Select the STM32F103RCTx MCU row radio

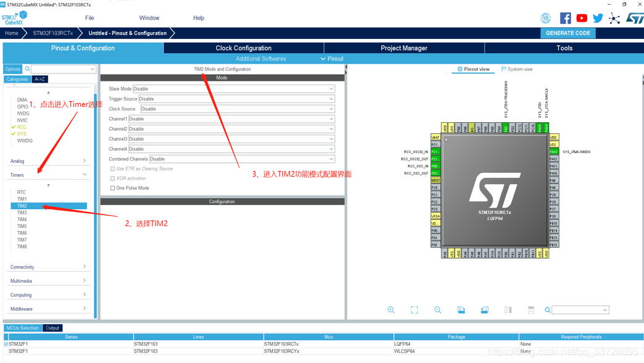[x=6, y=344]
